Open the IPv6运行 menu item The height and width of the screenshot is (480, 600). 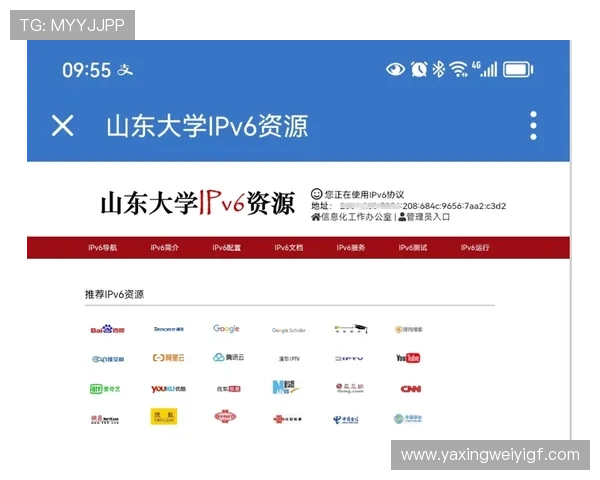click(x=475, y=248)
